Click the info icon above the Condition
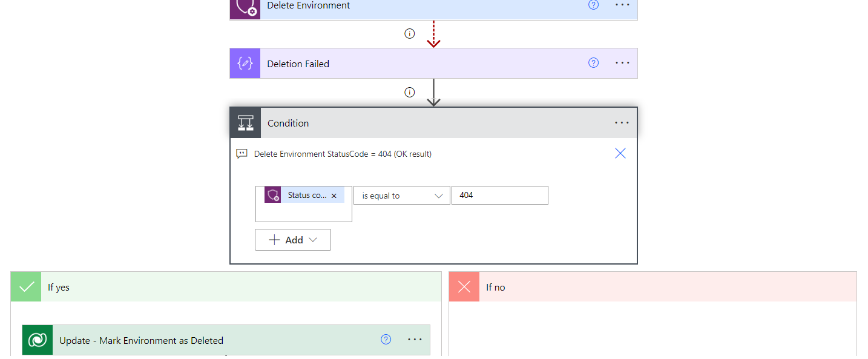The height and width of the screenshot is (359, 868). [x=410, y=92]
